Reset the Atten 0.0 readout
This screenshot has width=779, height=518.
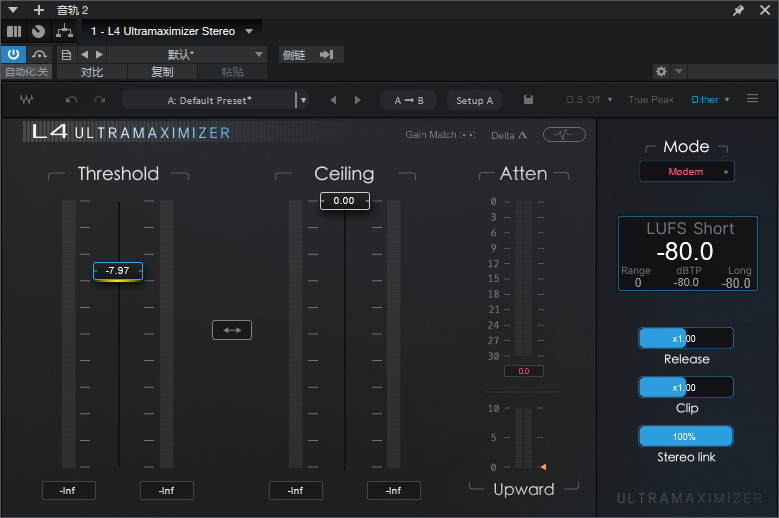524,371
